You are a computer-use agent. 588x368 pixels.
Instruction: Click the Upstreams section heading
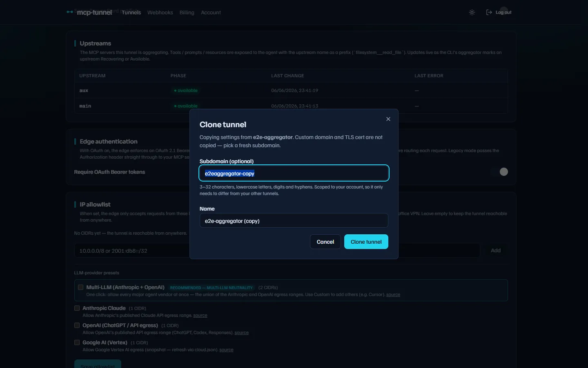point(95,43)
